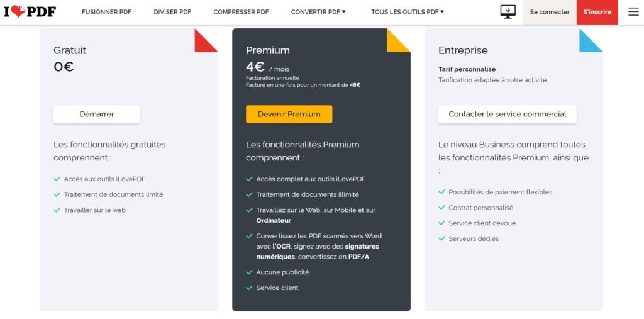Click the Service client feature text
This screenshot has width=644, height=319.
tap(277, 288)
